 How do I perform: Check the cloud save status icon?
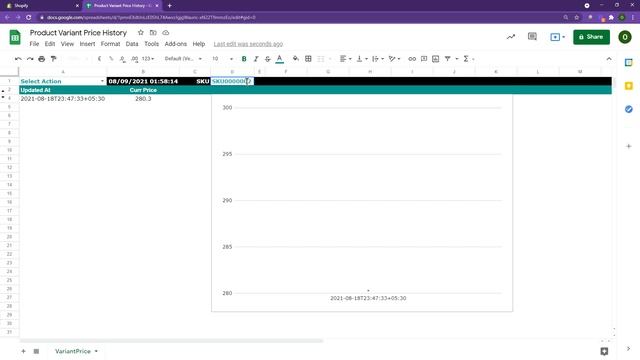tap(166, 33)
